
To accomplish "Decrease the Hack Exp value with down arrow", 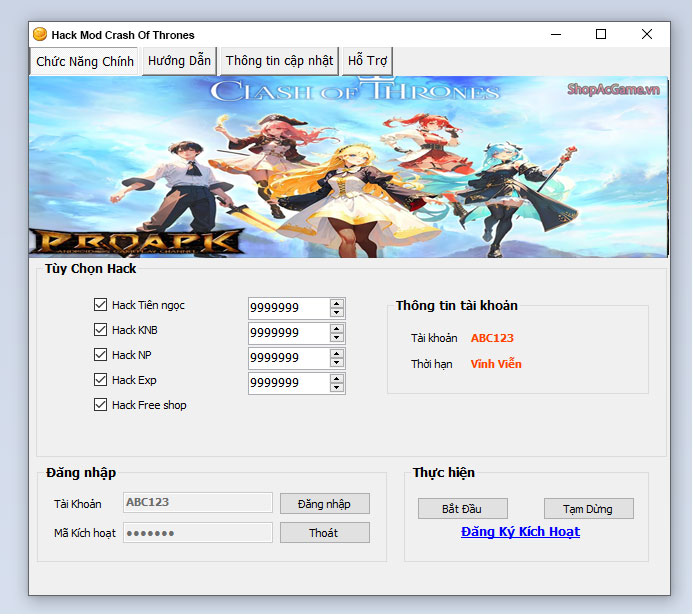I will point(337,388).
